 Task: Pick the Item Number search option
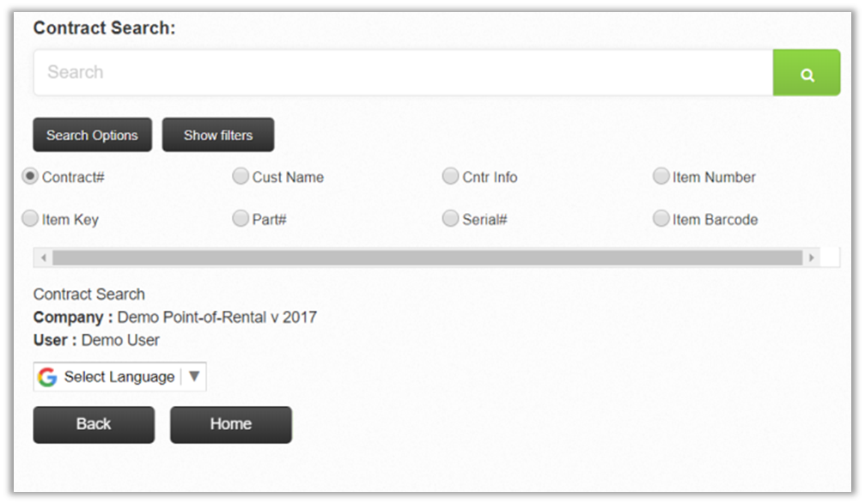tap(661, 176)
